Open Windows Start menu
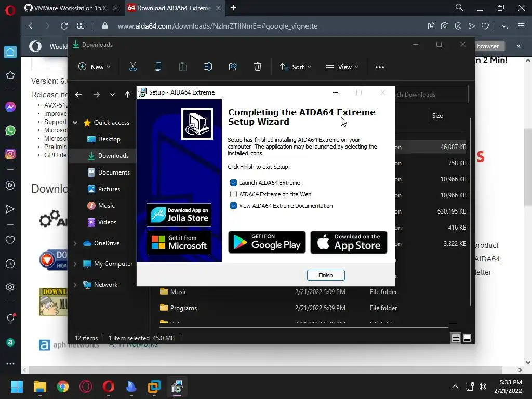Viewport: 532px width, 399px height. [x=17, y=387]
